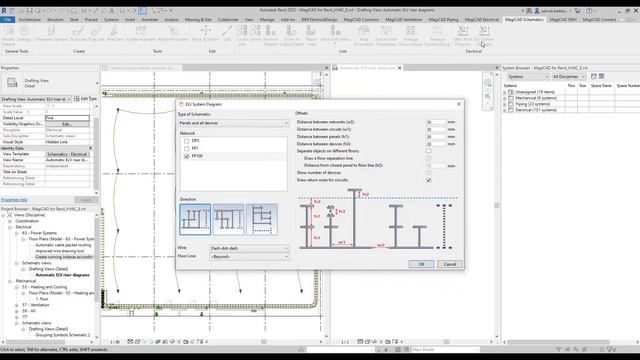
Task: Check the DP0 network checkbox
Action: pyautogui.click(x=187, y=141)
